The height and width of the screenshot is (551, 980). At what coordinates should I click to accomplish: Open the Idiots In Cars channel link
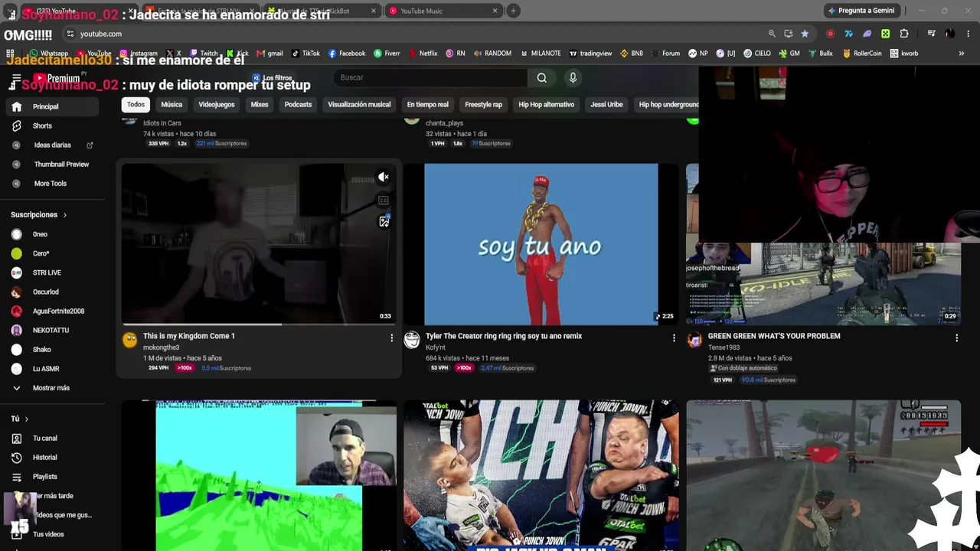[162, 123]
